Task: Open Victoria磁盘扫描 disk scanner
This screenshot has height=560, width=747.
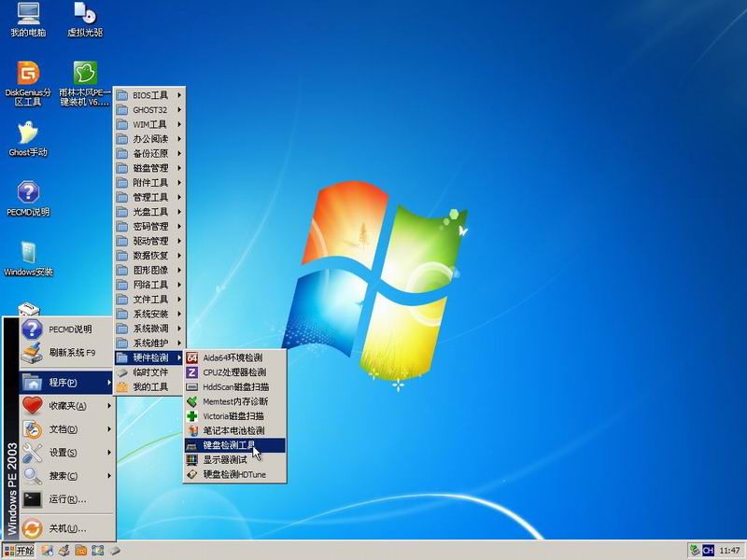Action: tap(233, 415)
